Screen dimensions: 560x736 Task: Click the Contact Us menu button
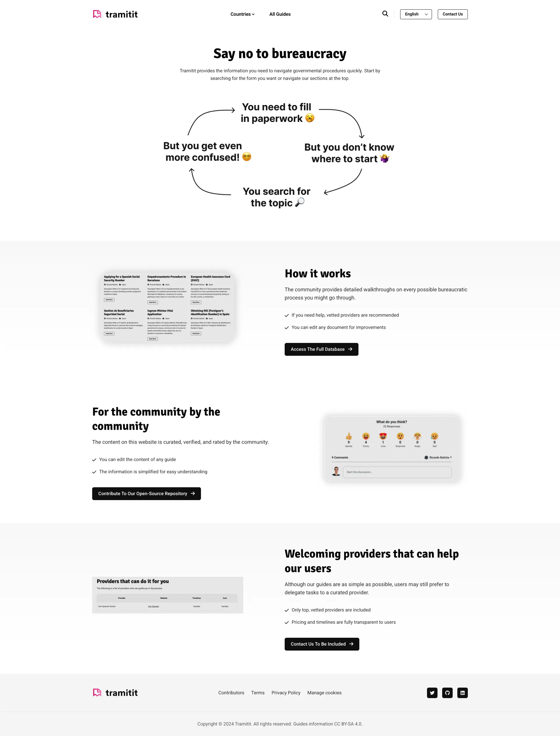point(452,14)
